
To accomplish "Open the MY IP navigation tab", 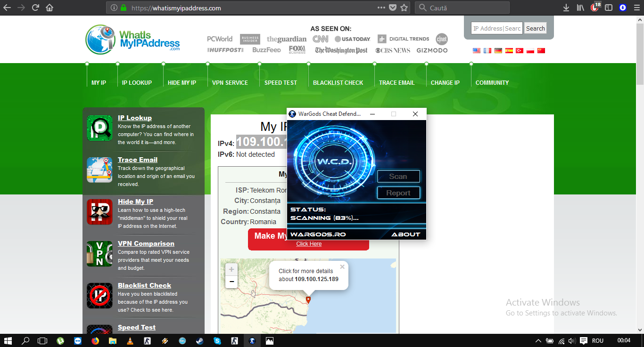I will pyautogui.click(x=99, y=82).
